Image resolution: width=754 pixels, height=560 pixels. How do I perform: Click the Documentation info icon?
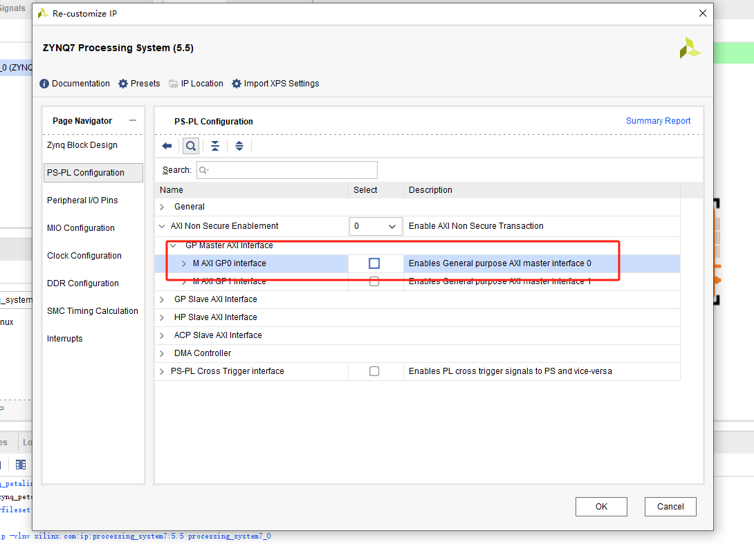point(44,84)
